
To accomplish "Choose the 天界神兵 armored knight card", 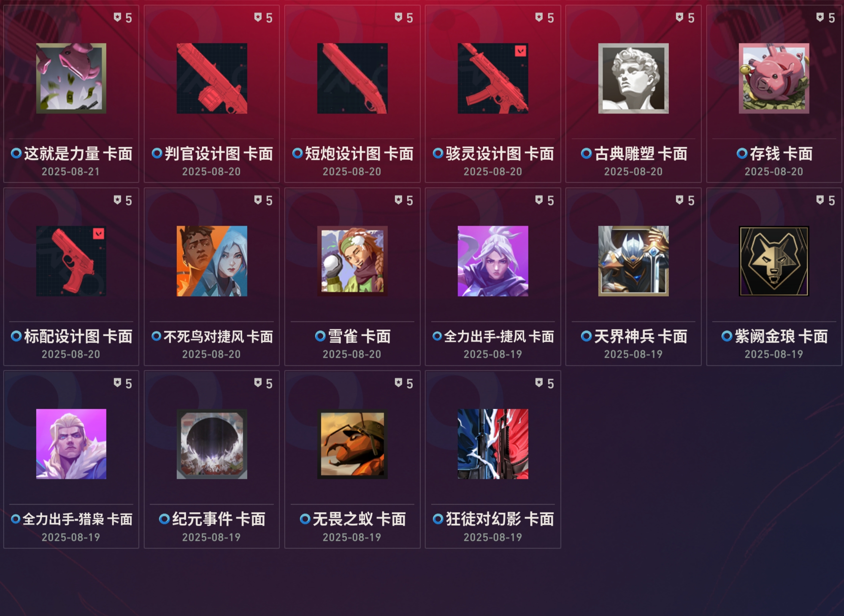I will 633,261.
